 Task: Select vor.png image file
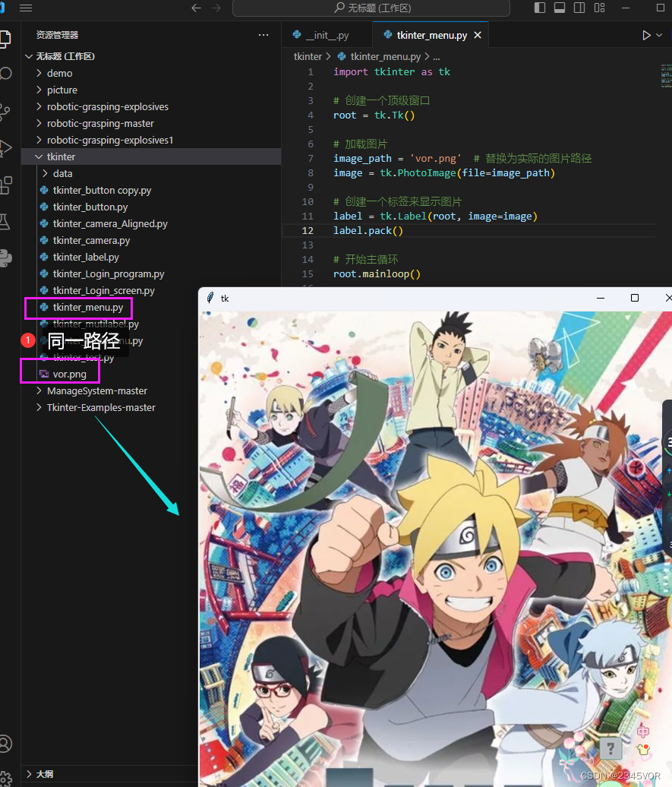click(x=69, y=374)
